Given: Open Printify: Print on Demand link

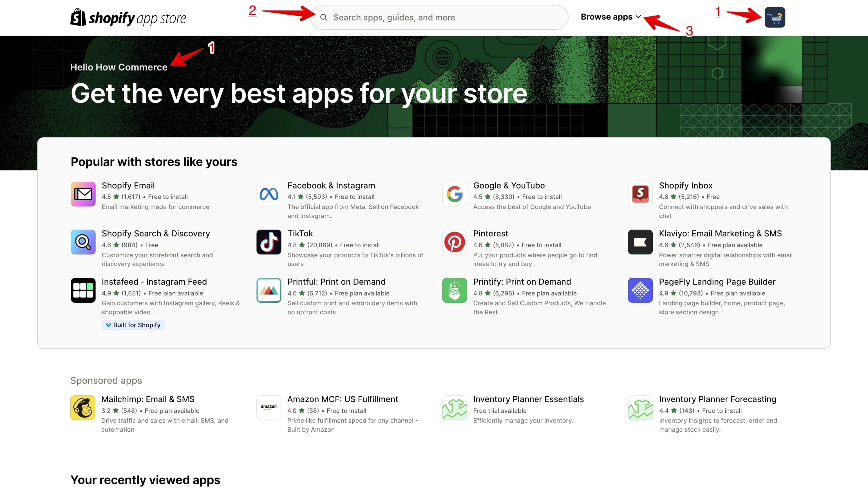Looking at the screenshot, I should click(522, 282).
